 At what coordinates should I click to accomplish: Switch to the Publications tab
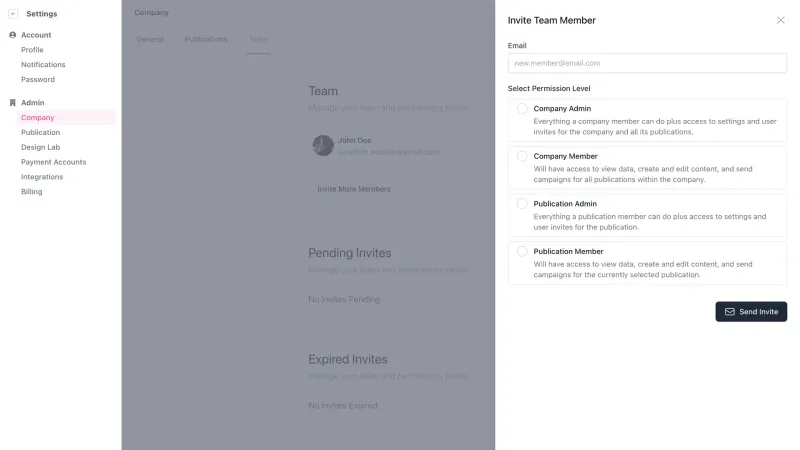[206, 39]
